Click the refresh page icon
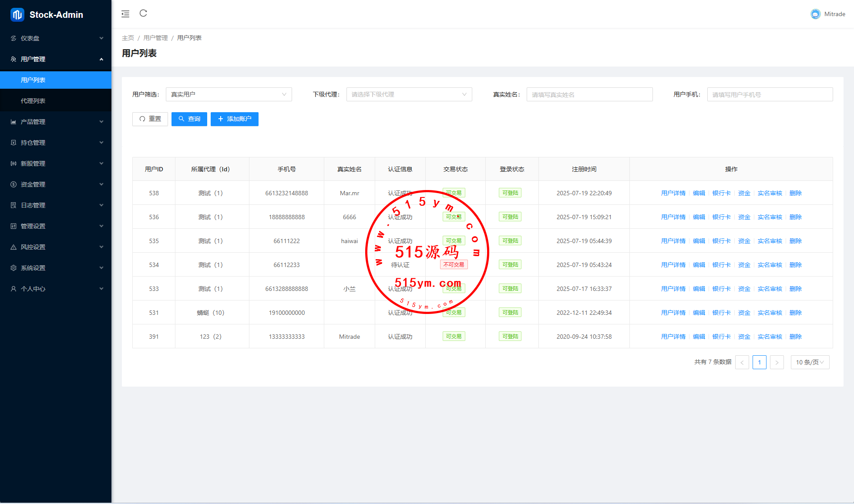Viewport: 854px width, 504px height. coord(143,13)
